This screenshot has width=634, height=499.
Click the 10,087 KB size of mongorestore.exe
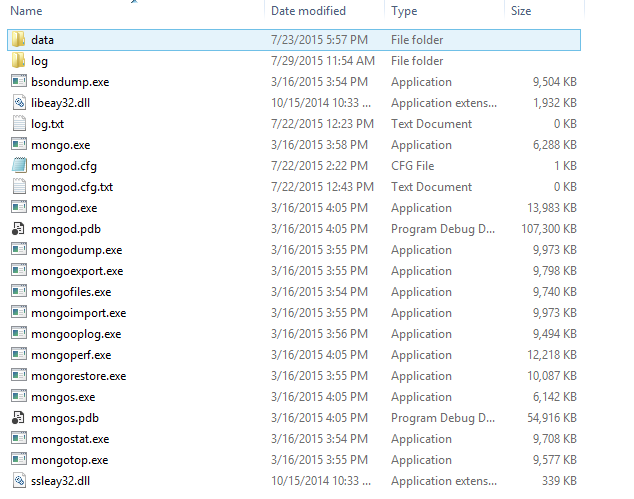click(552, 376)
